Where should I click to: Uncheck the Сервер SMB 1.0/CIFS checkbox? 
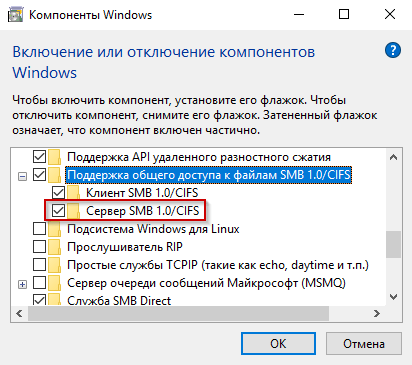click(58, 211)
